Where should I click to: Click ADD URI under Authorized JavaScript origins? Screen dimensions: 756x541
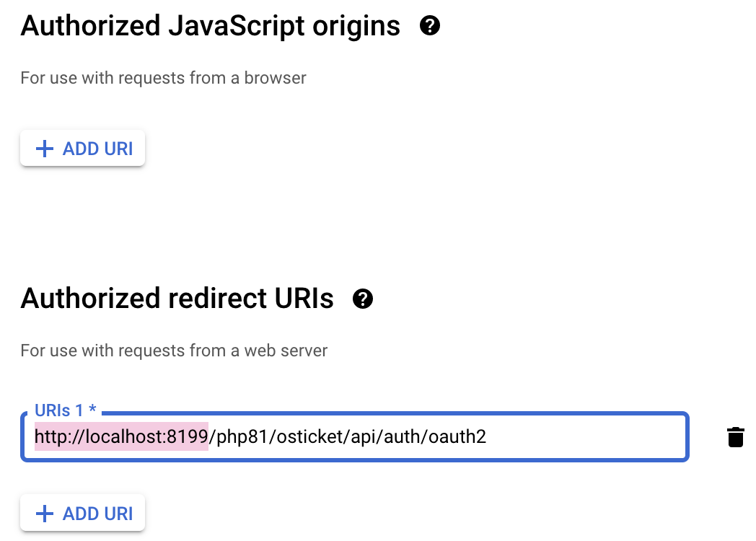coord(82,148)
